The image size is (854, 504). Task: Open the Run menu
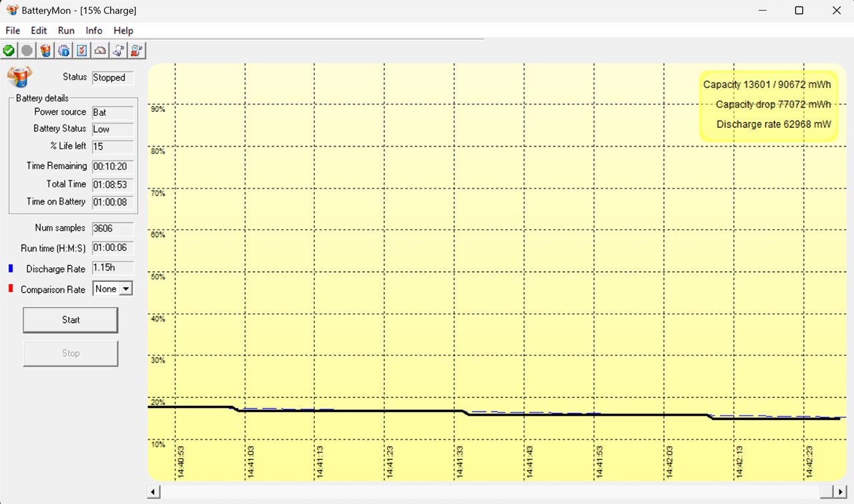click(x=66, y=31)
